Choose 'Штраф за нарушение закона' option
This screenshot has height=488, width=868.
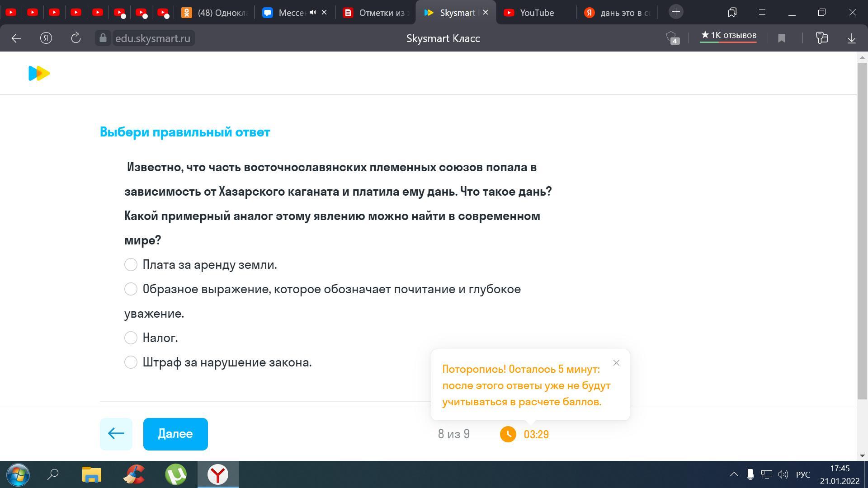(131, 362)
